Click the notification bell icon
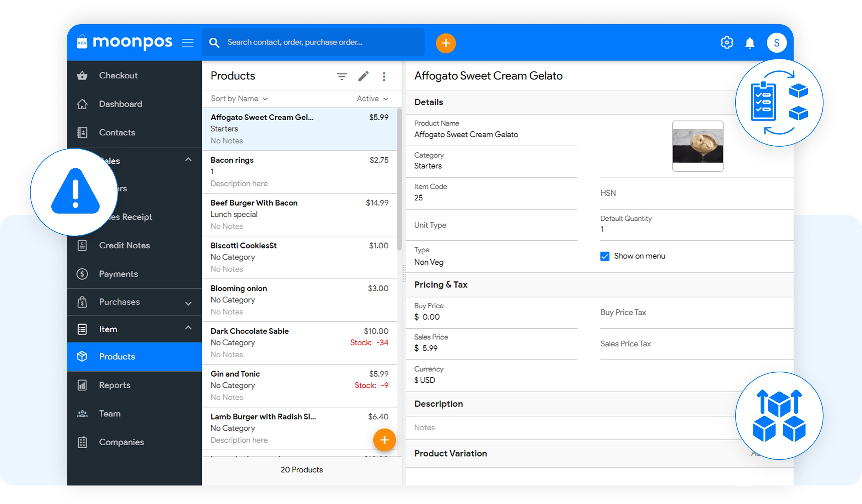862x504 pixels. tap(750, 43)
